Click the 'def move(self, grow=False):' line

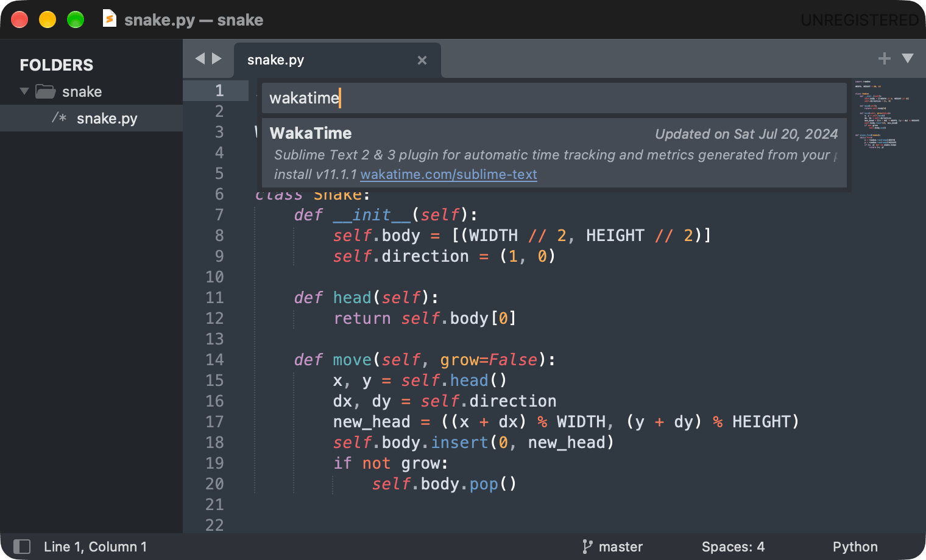tap(425, 359)
